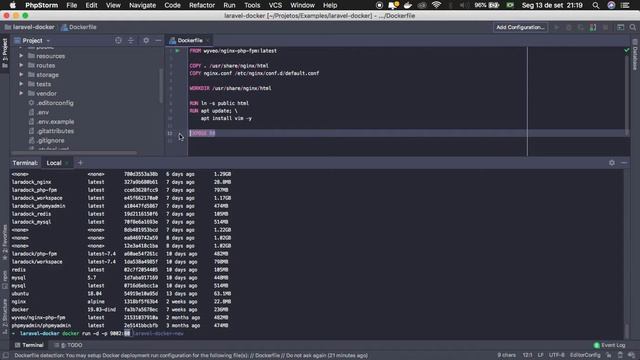Click the Collapse All icon in Project panel
640x360 pixels.
click(131, 40)
